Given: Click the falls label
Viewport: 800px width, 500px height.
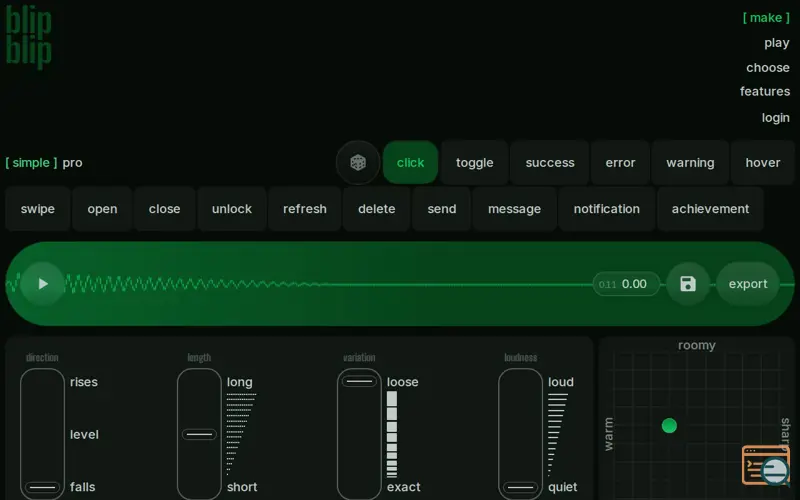Looking at the screenshot, I should 83,487.
